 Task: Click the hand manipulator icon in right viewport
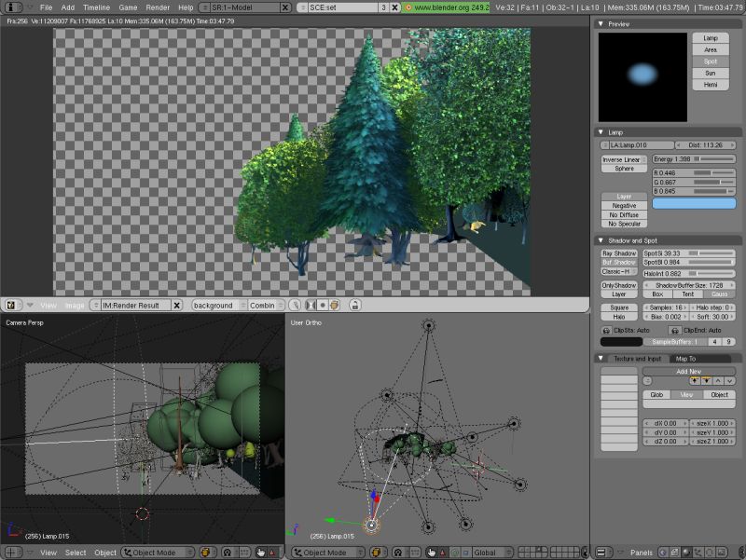coord(431,553)
